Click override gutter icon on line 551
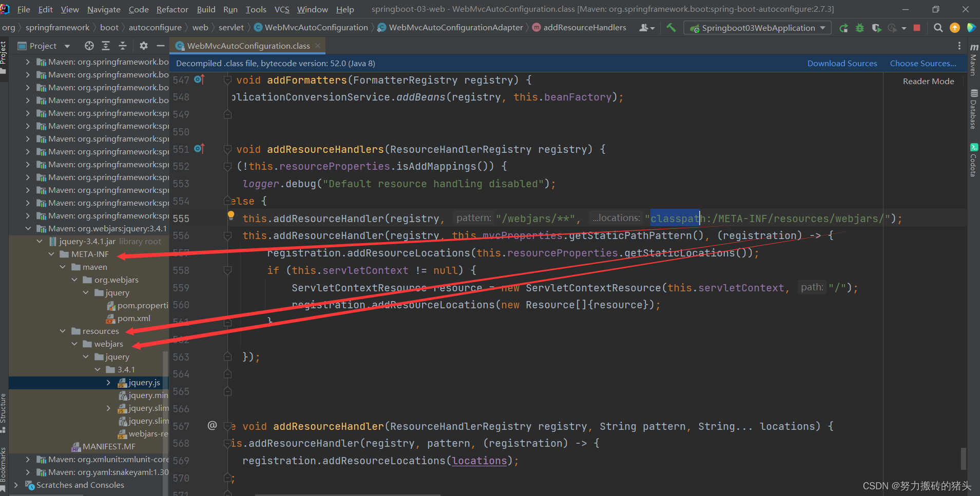Viewport: 980px width, 496px height. (199, 149)
